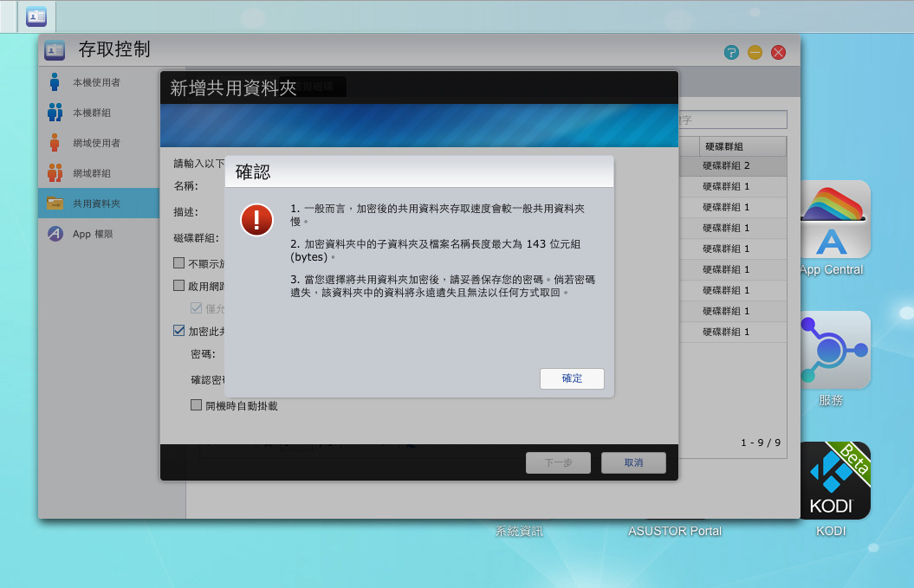The image size is (914, 588).
Task: Click the search field above the table
Action: point(732,120)
